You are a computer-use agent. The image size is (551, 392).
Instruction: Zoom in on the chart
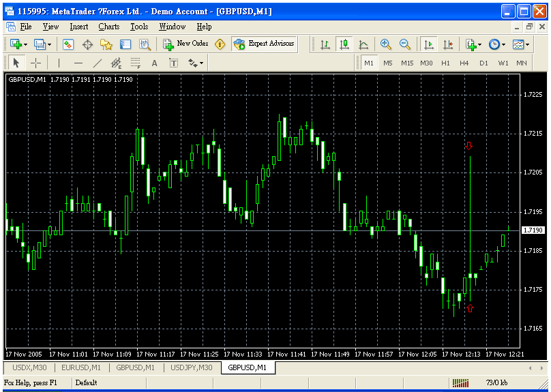(386, 44)
